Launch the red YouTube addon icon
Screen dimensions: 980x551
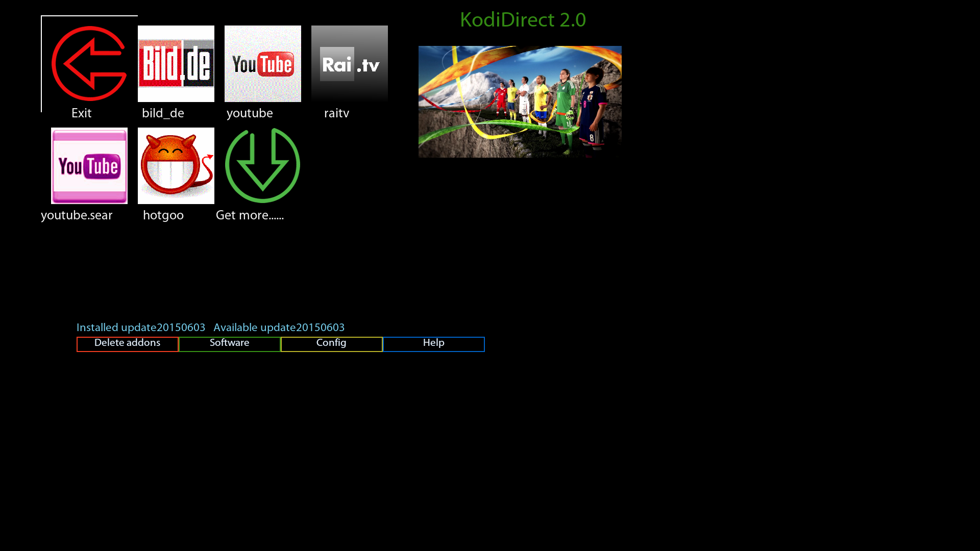coord(263,64)
